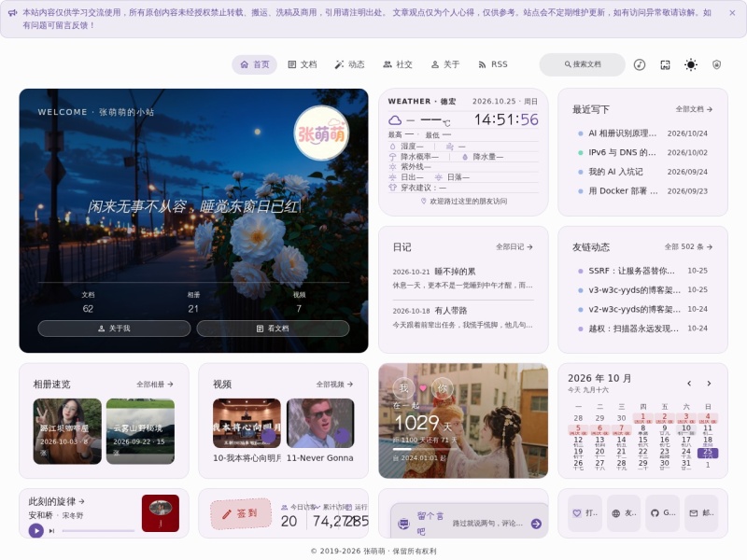
Task: Click the 文档 62 stat
Action: (88, 301)
